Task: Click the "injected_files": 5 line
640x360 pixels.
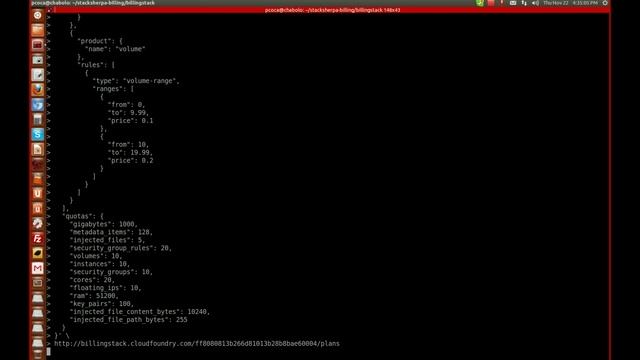Action: [x=107, y=240]
